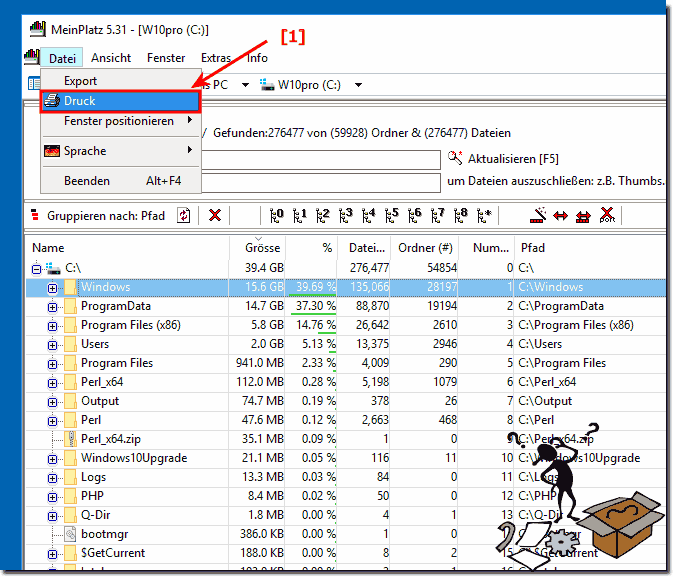Click the red X sort reset icon
The image size is (673, 577).
[607, 215]
